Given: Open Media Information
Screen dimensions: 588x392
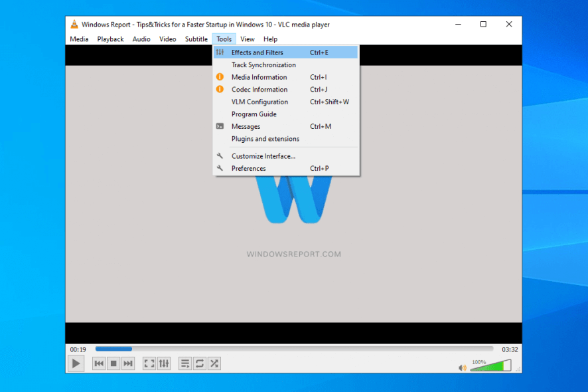Looking at the screenshot, I should [x=286, y=77].
